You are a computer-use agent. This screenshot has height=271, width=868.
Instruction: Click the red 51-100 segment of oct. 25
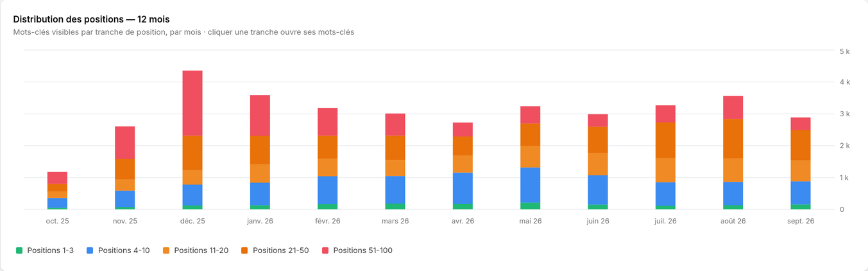point(57,178)
